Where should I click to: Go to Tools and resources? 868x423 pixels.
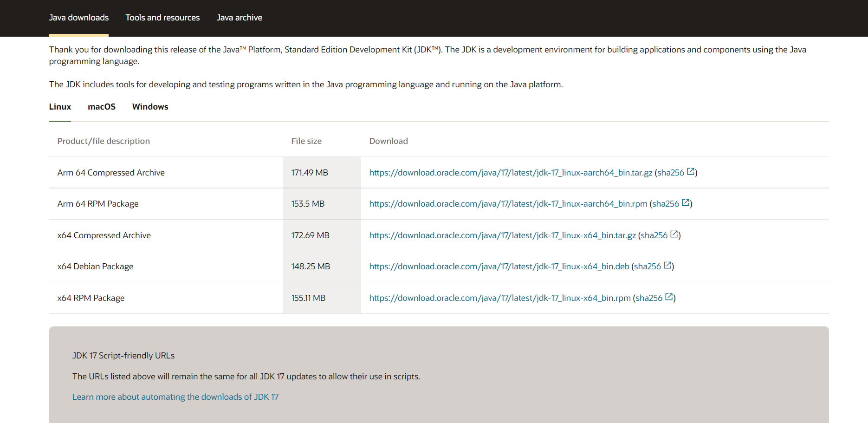162,18
